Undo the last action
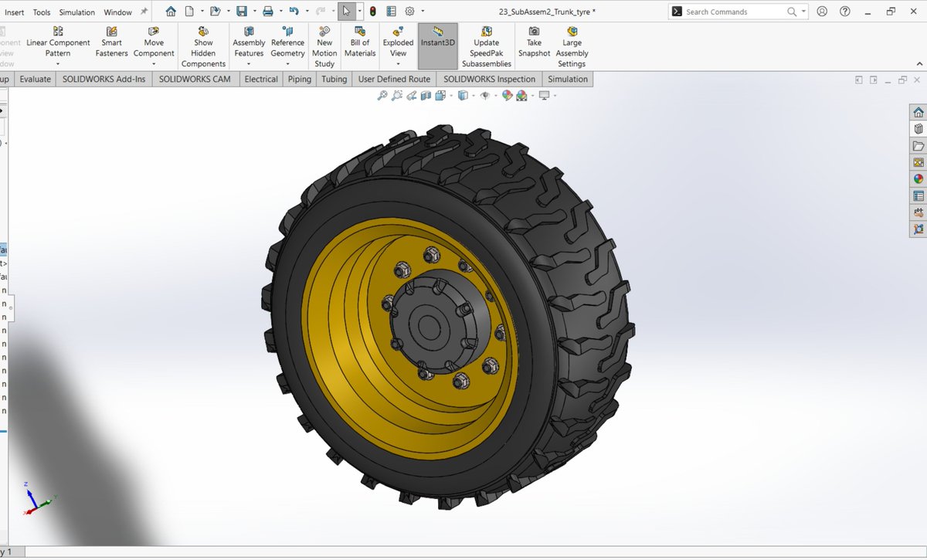Viewport: 927px width, 560px height. 294,12
